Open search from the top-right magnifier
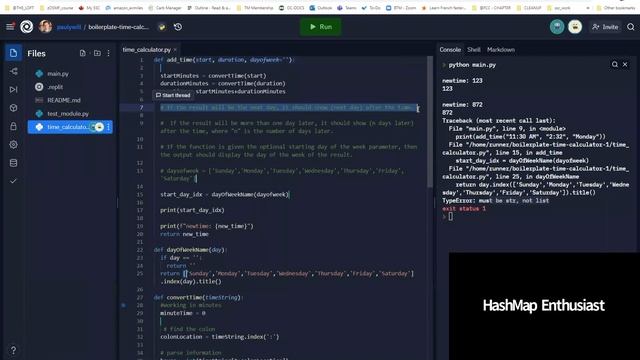Viewport: 640px width, 360px height. [x=631, y=27]
